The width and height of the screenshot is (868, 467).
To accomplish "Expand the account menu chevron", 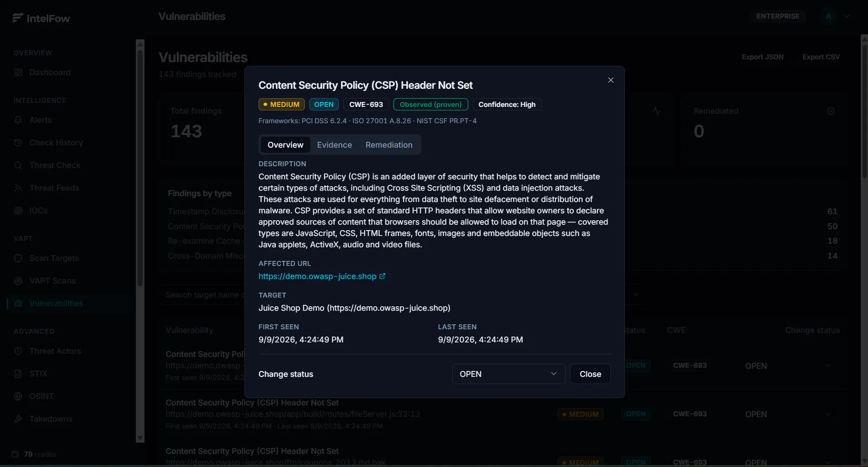I will point(847,16).
